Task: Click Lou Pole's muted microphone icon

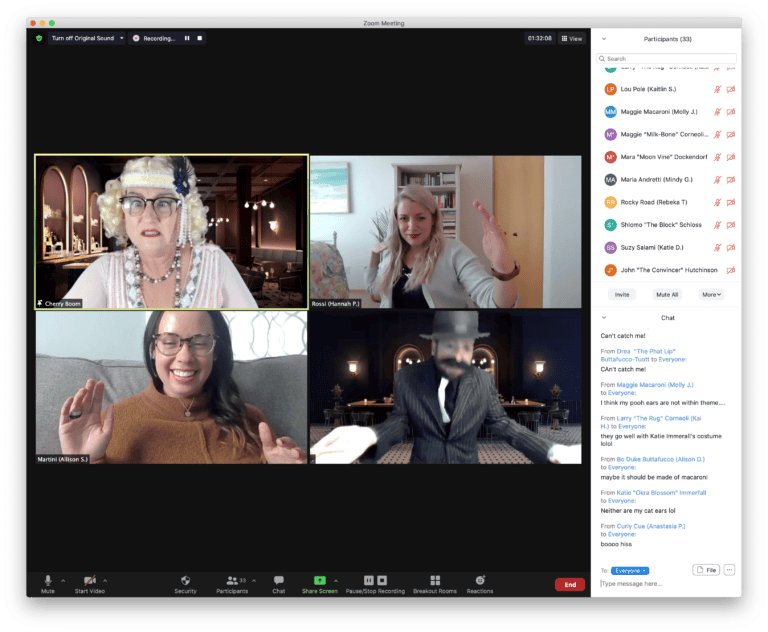Action: [717, 89]
